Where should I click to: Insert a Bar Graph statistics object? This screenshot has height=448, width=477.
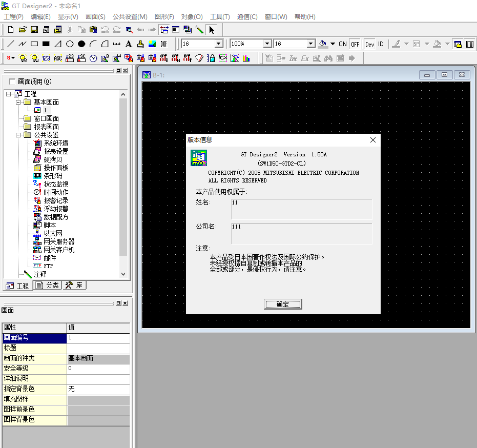click(x=246, y=58)
